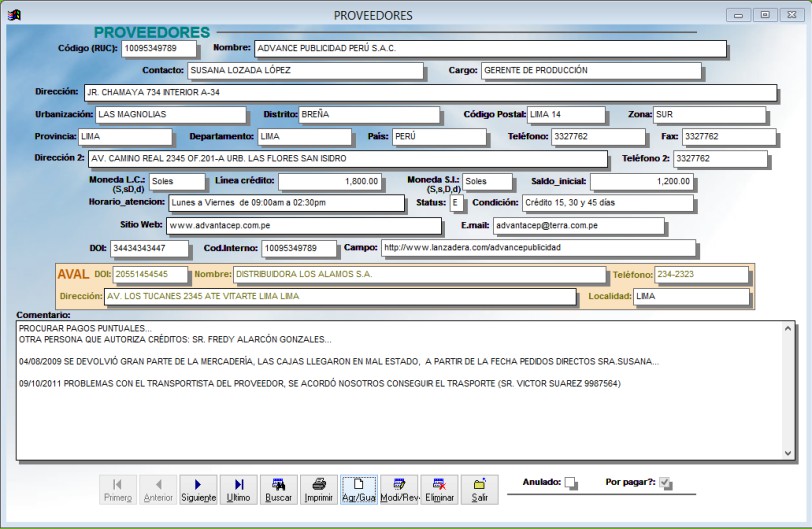Click the Status field

(x=456, y=203)
